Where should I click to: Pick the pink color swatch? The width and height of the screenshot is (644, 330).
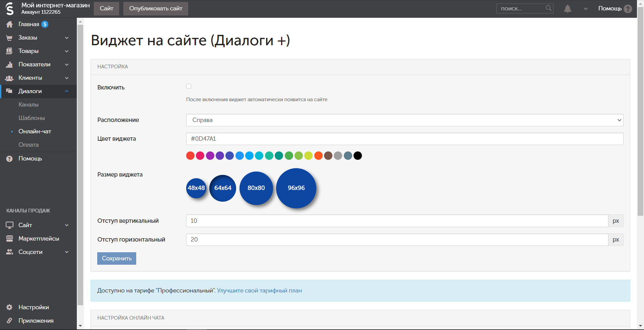point(200,155)
